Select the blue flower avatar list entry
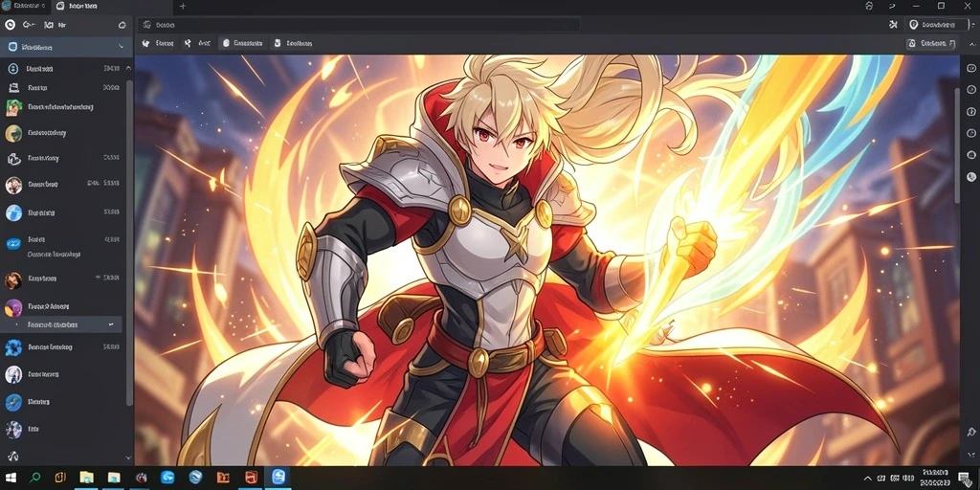 [x=62, y=346]
